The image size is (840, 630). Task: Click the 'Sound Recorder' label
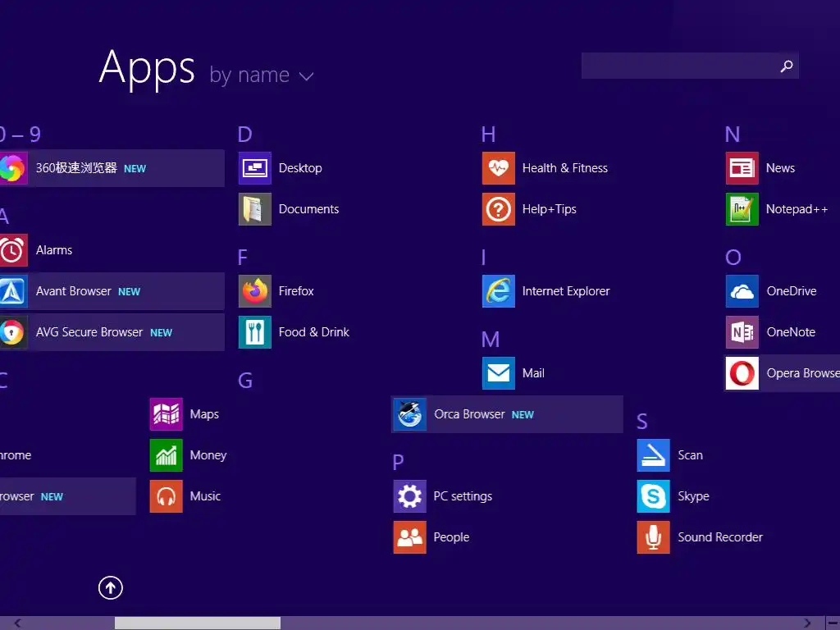pyautogui.click(x=720, y=537)
